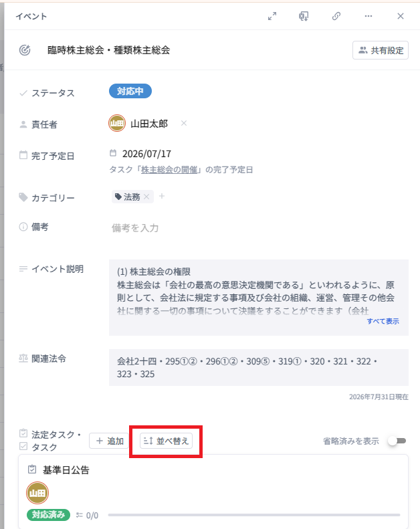
Task: Open the 対応中 status dropdown
Action: click(130, 92)
